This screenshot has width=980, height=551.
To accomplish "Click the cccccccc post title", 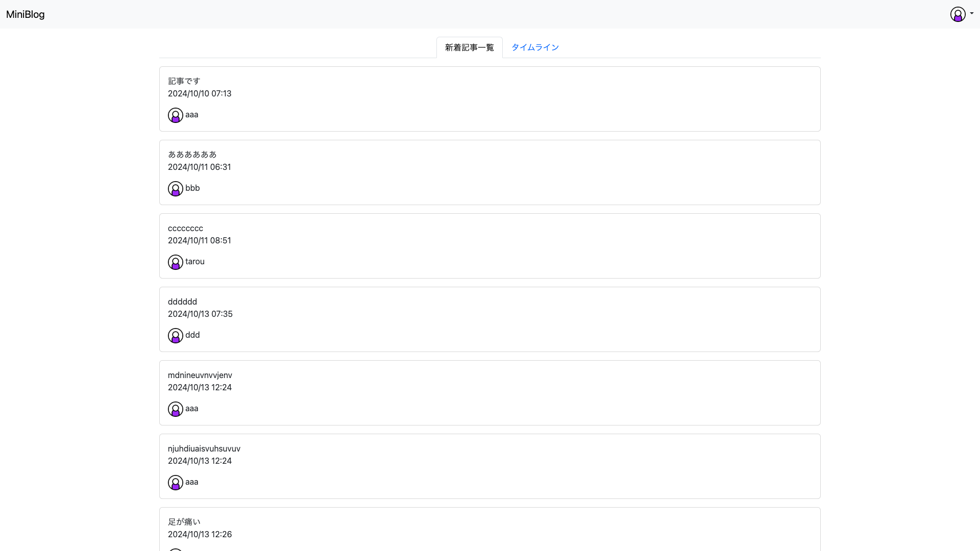I will 185,228.
